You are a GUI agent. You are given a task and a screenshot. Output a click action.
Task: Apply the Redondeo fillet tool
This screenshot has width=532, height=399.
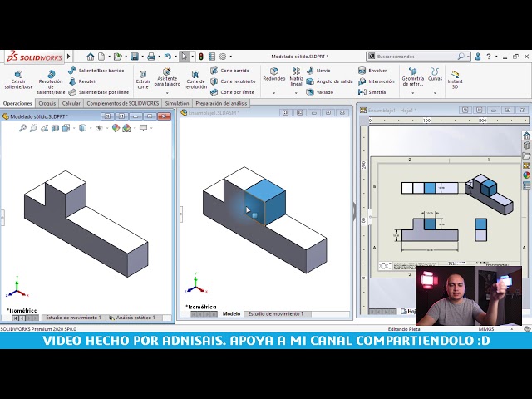273,75
